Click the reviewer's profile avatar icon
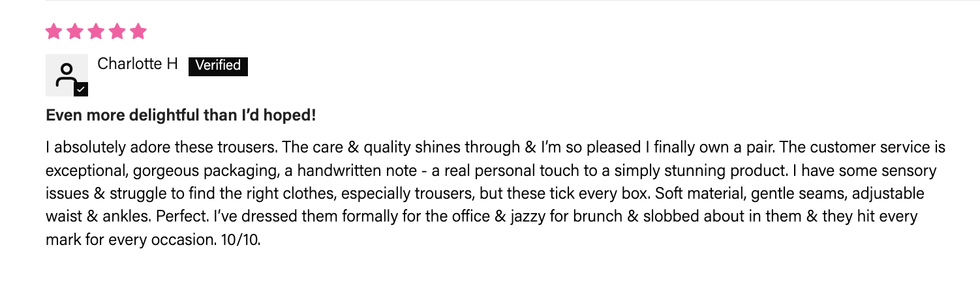The height and width of the screenshot is (288, 980). (65, 74)
